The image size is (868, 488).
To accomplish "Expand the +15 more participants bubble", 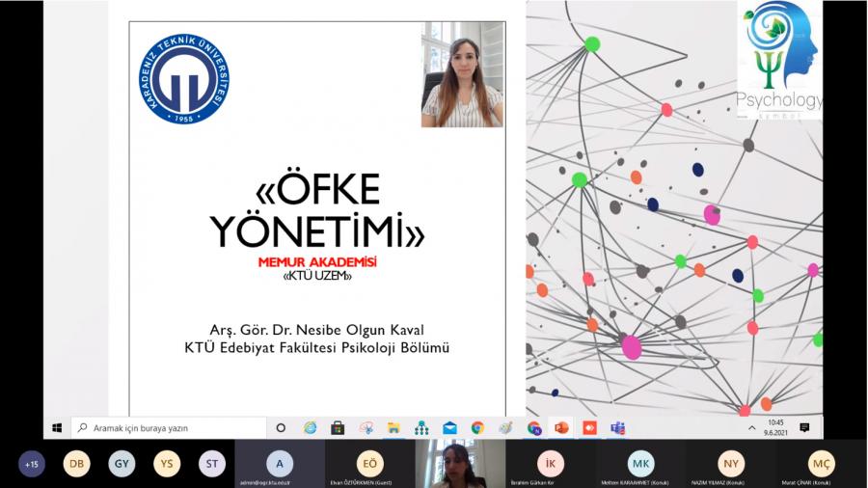I will pyautogui.click(x=32, y=464).
